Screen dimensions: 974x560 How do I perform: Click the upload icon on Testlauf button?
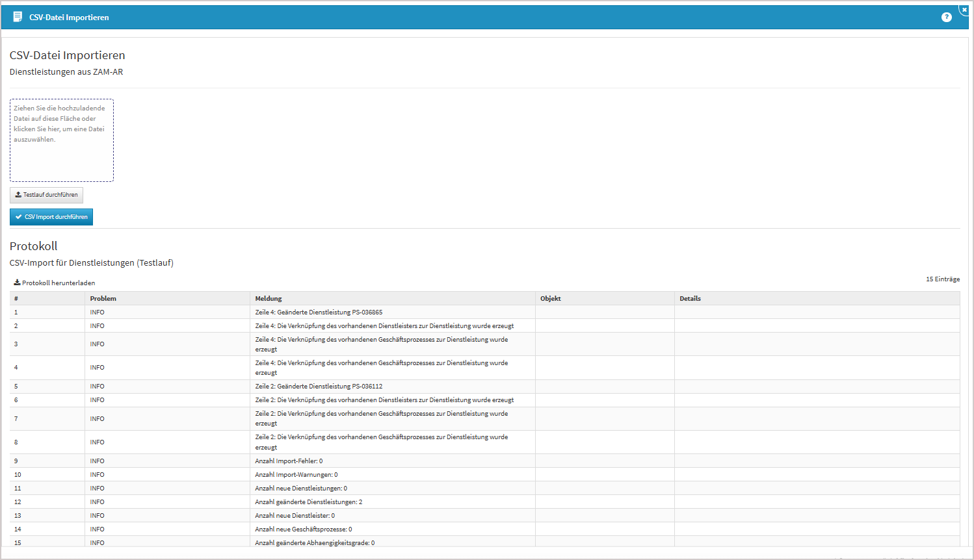18,195
